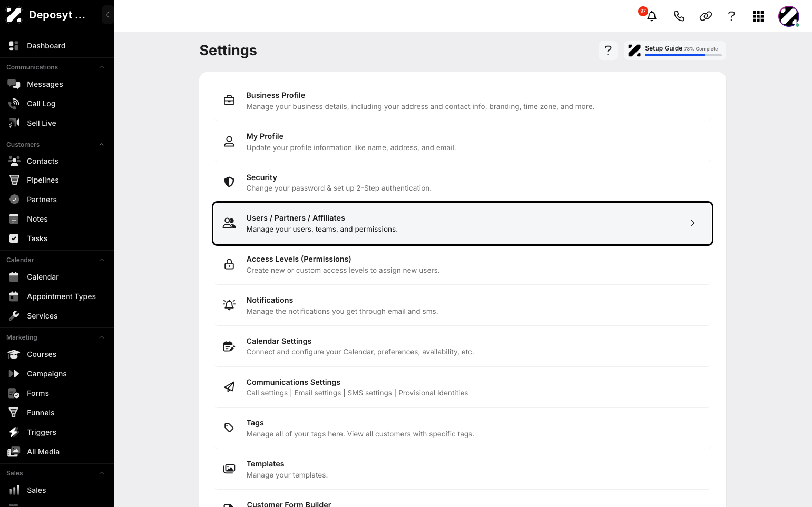Click the chain link icon in top bar
The image size is (812, 507).
[706, 16]
